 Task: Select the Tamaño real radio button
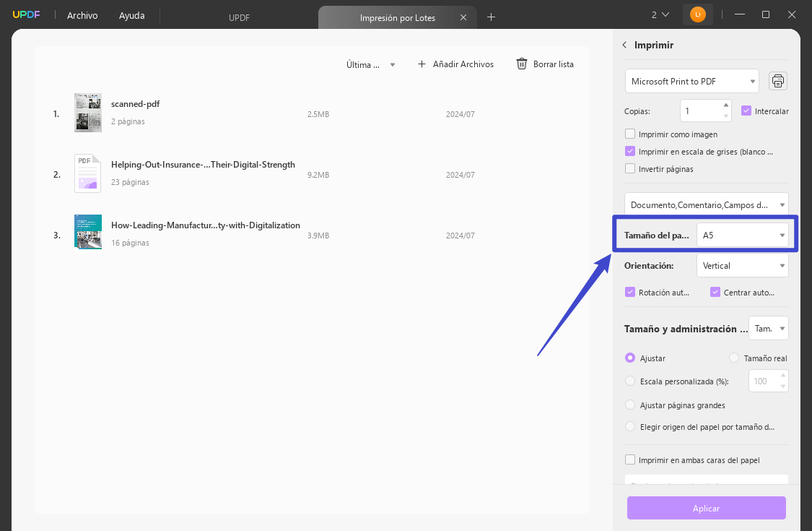(734, 358)
